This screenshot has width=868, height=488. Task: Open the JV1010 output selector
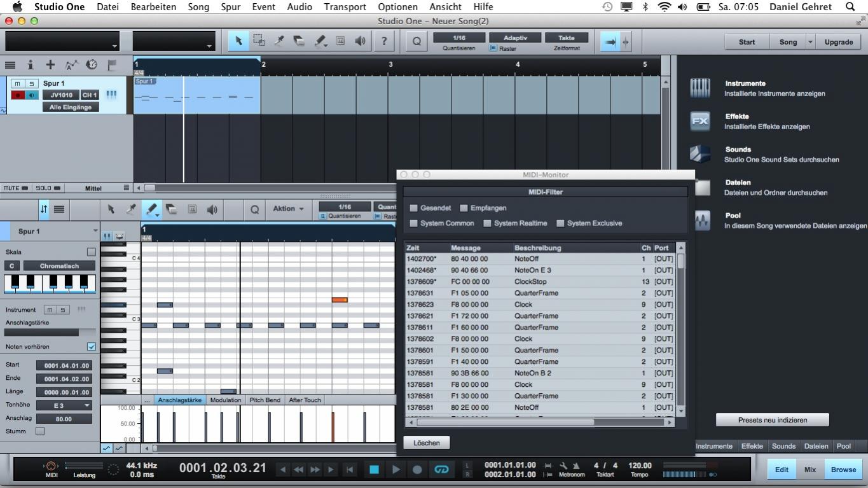click(x=61, y=95)
